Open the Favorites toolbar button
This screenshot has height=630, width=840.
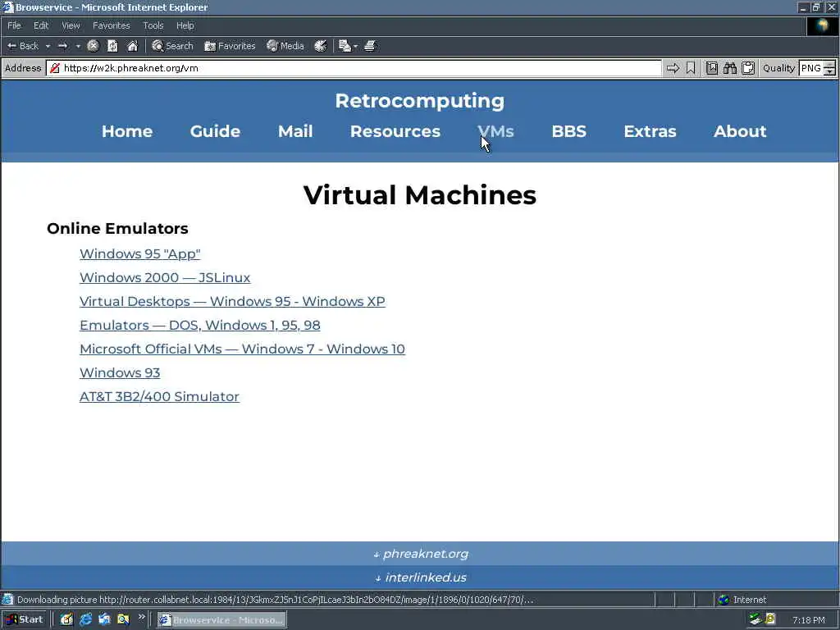[230, 46]
